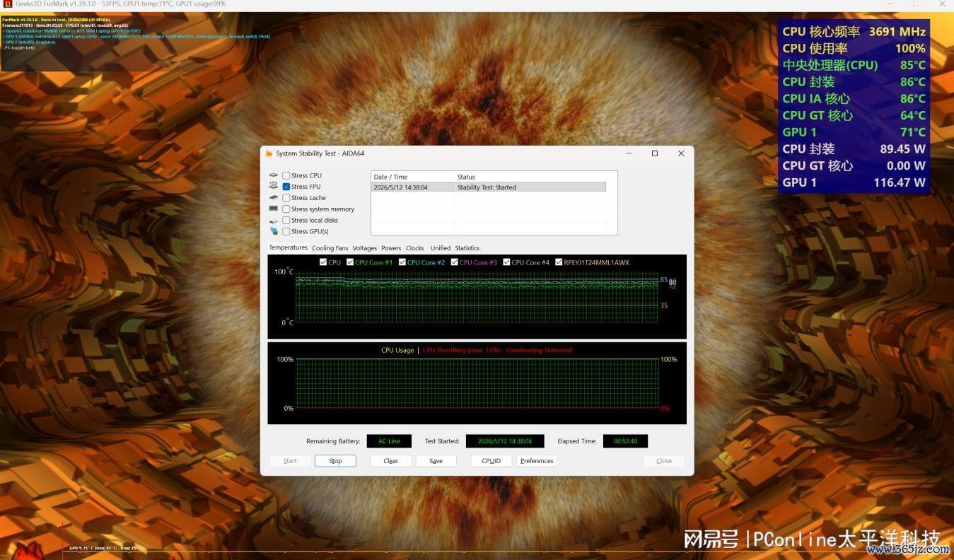
Task: Switch to the Unified tab
Action: pyautogui.click(x=441, y=248)
